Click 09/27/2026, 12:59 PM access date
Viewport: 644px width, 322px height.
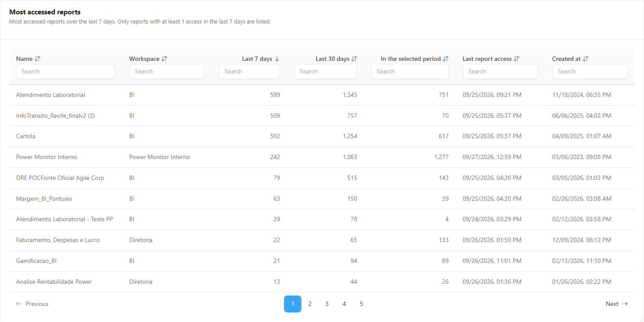click(x=492, y=157)
